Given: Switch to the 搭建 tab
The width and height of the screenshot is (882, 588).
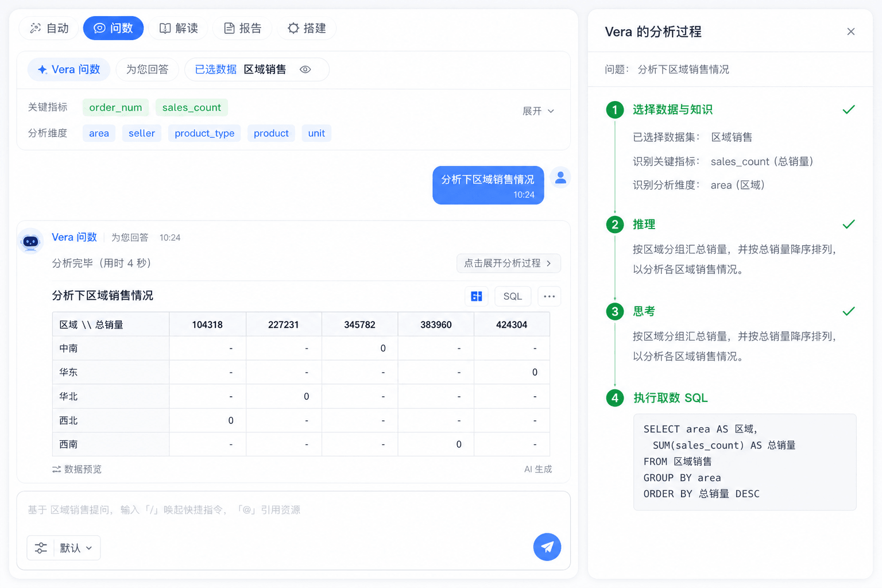Looking at the screenshot, I should [307, 28].
